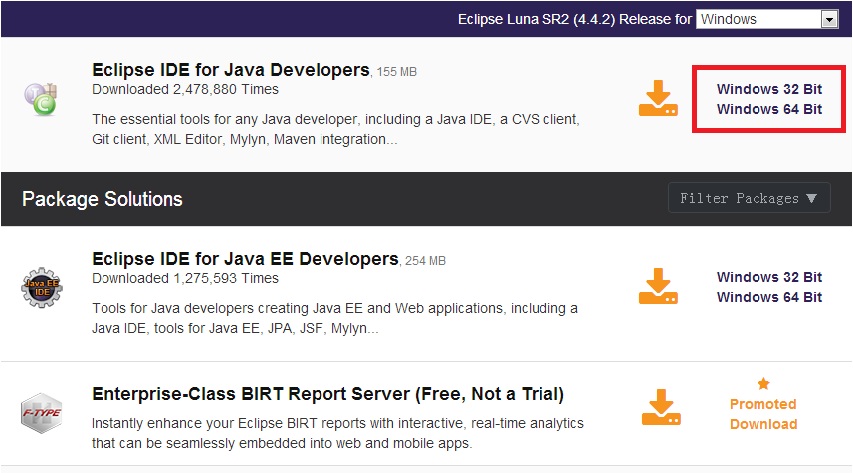853x473 pixels.
Task: Open the Eclipse IDE for Java Developers title
Action: click(231, 70)
